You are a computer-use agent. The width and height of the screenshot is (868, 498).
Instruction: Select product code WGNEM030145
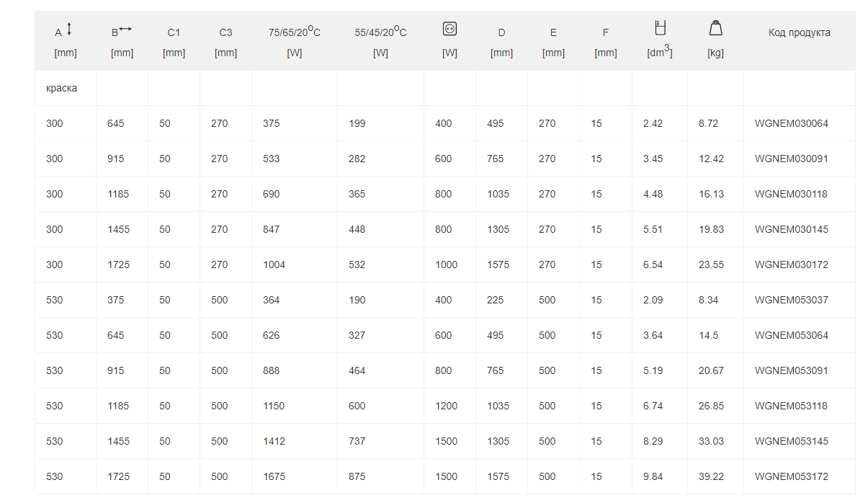tap(792, 229)
